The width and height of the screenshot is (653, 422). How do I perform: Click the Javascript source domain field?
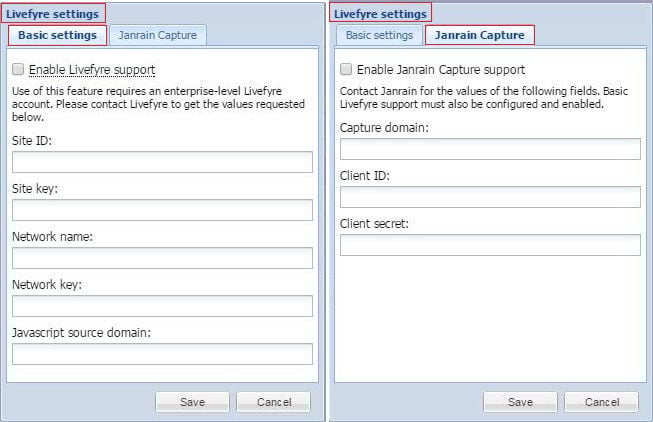(162, 354)
